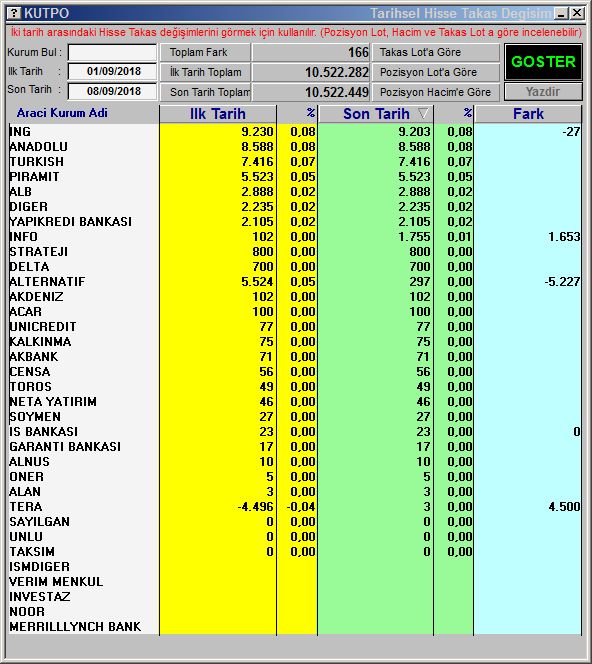Click the Araci Kurum Adi header
Viewport: 592px width, 664px height.
(62, 113)
